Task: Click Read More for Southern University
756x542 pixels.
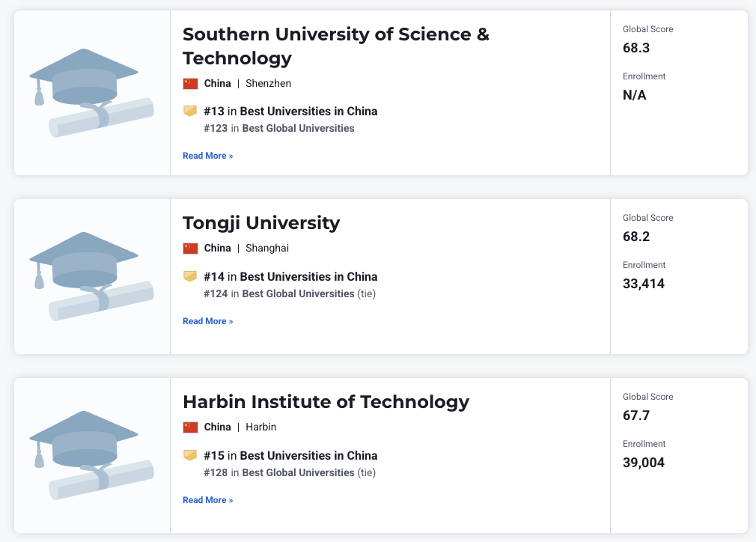Action: click(x=207, y=156)
